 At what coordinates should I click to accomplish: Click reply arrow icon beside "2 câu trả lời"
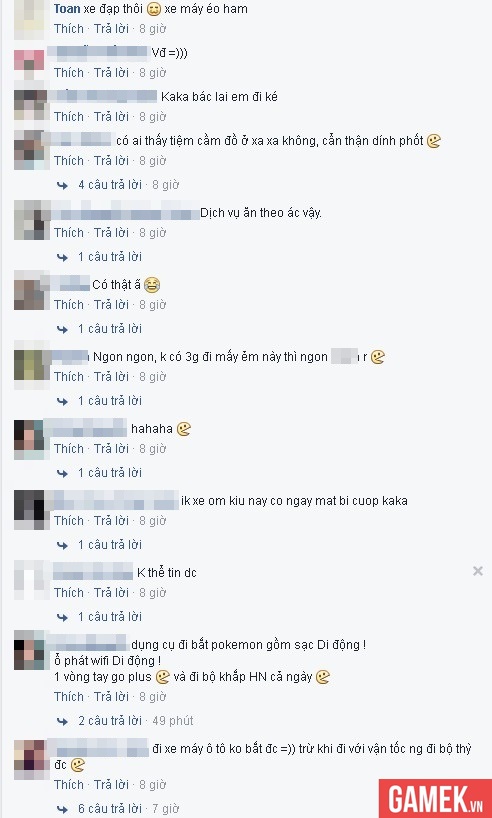coord(62,721)
